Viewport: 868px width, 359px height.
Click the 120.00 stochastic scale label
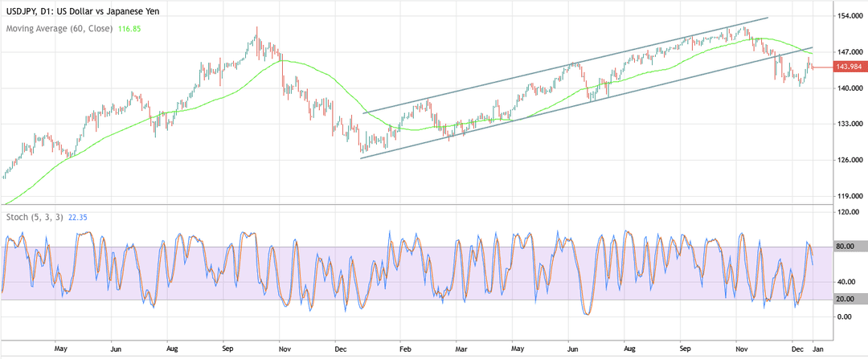(847, 212)
